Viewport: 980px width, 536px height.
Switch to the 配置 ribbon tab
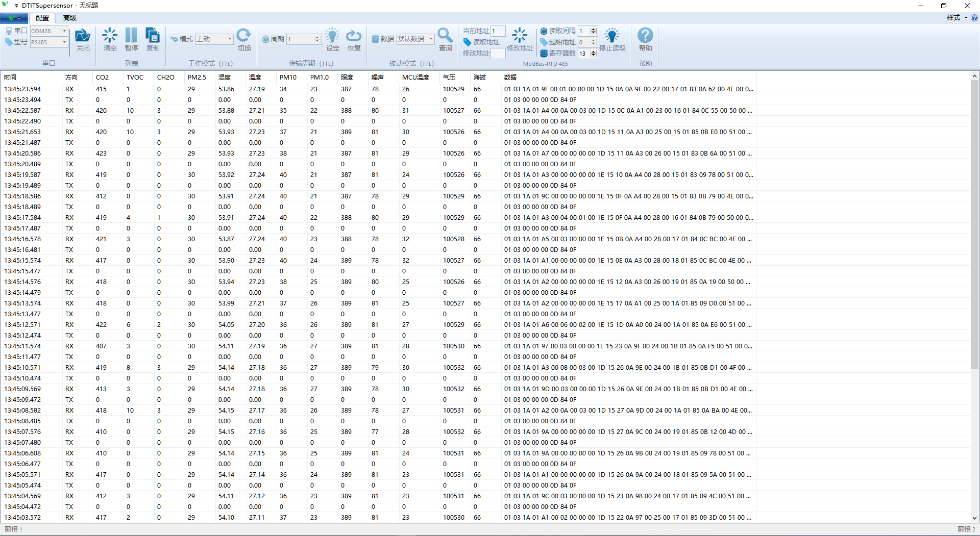[x=42, y=18]
